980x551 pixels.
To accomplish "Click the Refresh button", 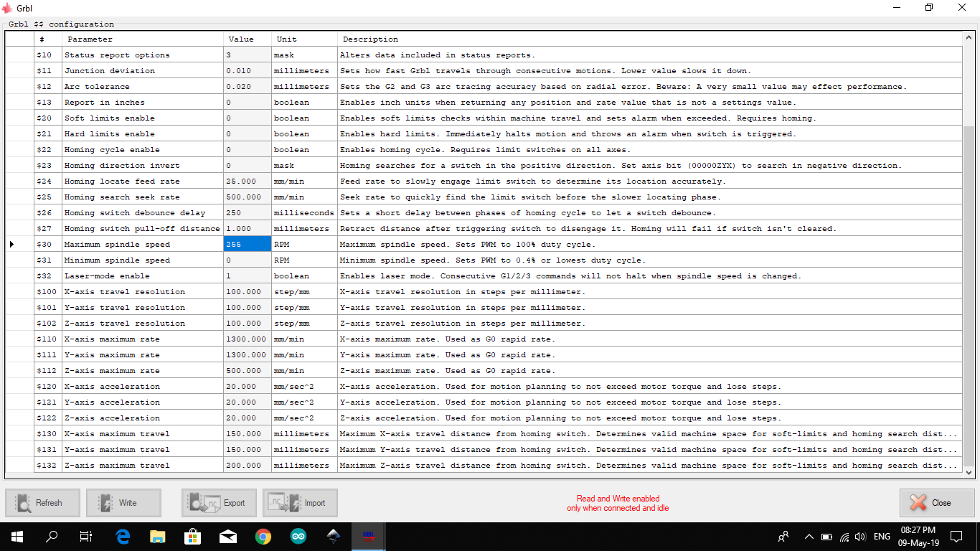I will click(43, 503).
